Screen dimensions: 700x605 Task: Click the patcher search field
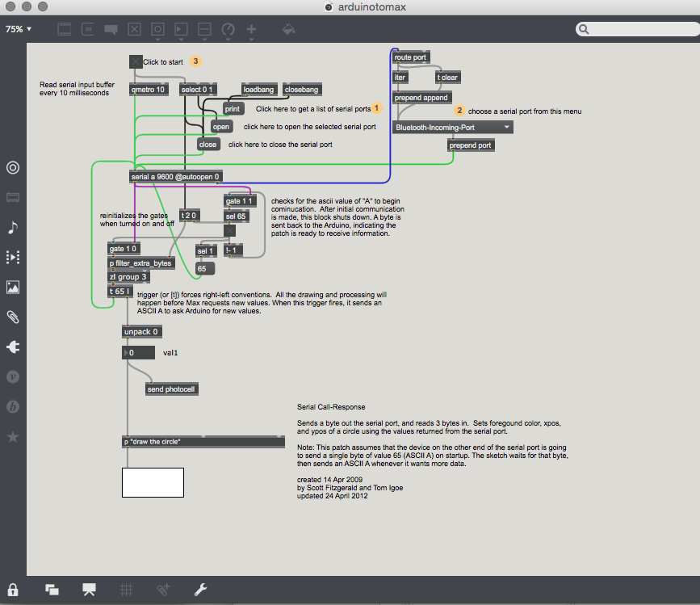[639, 29]
